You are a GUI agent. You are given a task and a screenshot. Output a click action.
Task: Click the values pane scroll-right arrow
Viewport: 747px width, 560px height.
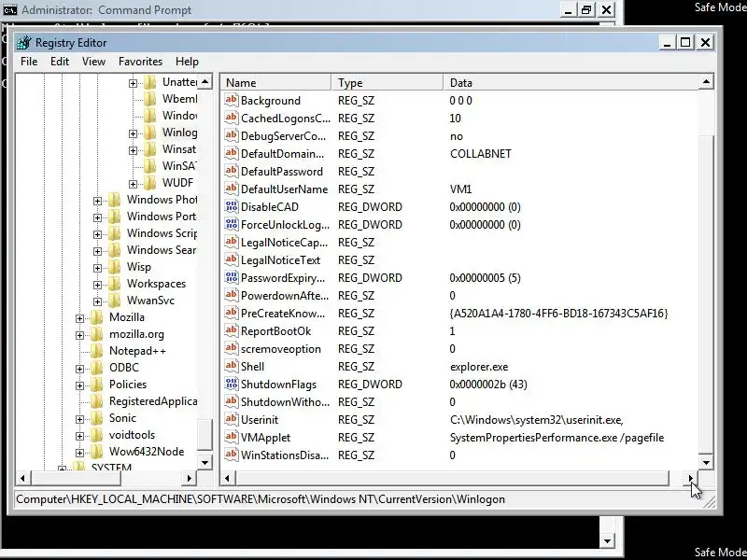691,478
